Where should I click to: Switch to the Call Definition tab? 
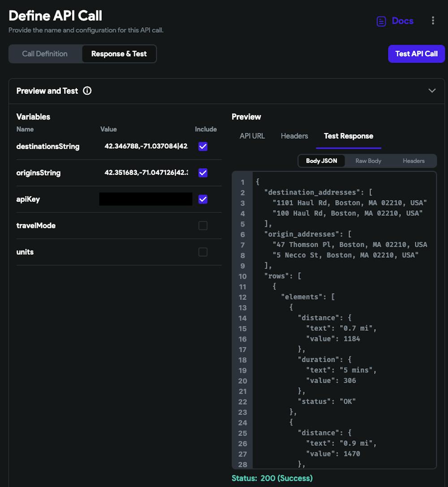[45, 54]
